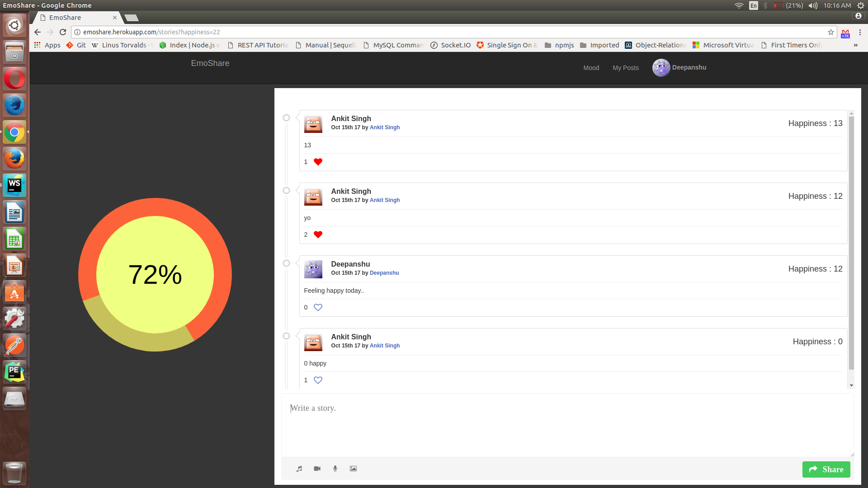Open the volume indicator in the top panel
The image size is (868, 488).
[x=812, y=5]
